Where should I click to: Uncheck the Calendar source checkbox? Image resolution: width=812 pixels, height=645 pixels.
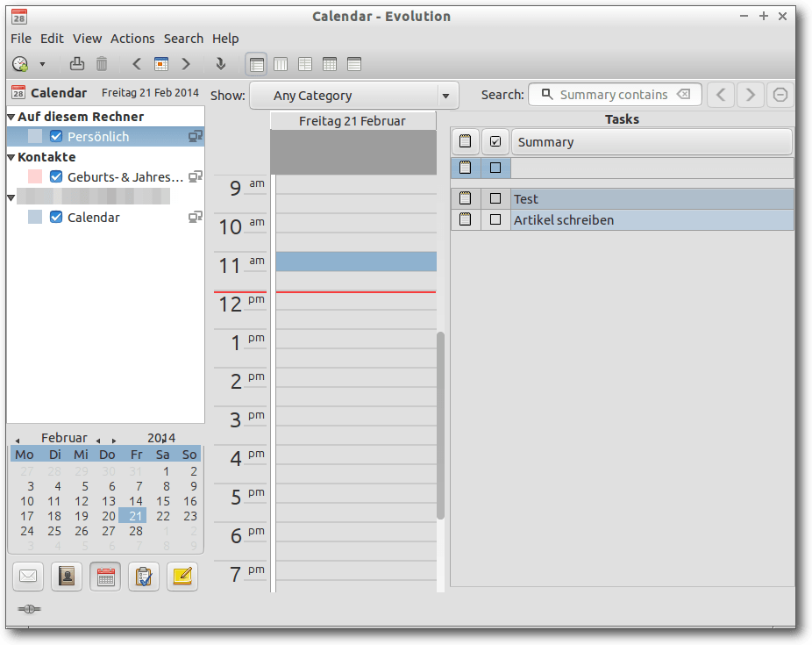point(56,217)
